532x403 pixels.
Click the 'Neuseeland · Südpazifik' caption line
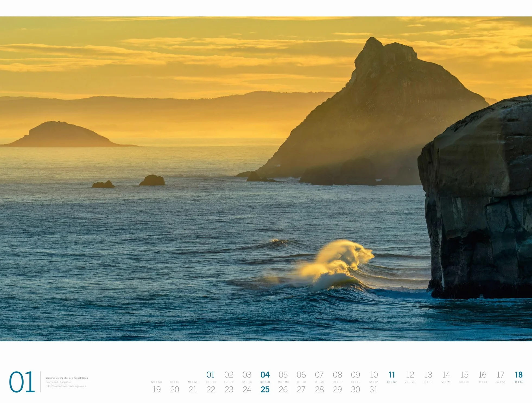(58, 382)
